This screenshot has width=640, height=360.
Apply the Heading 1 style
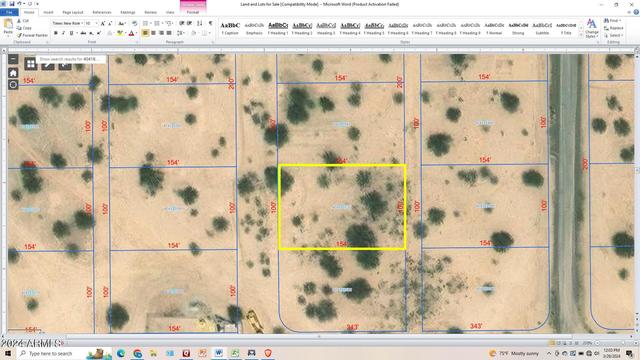278,28
